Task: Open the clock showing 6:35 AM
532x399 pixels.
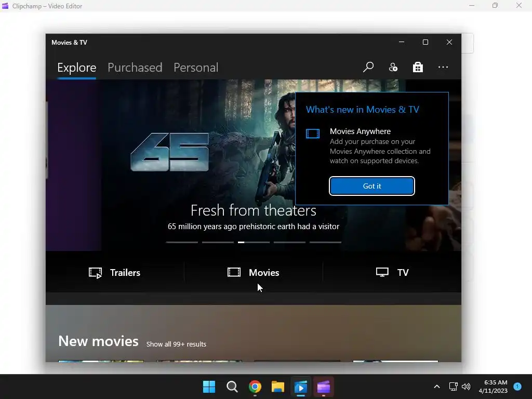Action: coord(493,387)
